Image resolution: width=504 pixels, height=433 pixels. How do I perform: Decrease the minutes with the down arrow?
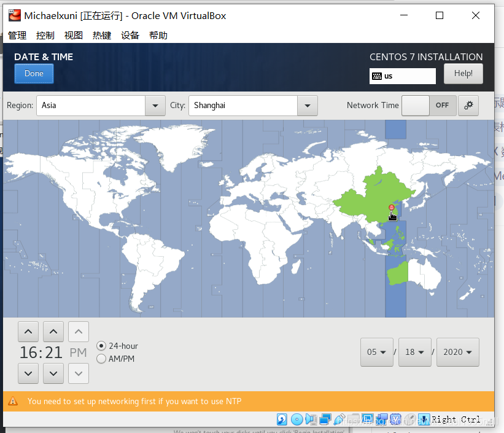(x=53, y=373)
